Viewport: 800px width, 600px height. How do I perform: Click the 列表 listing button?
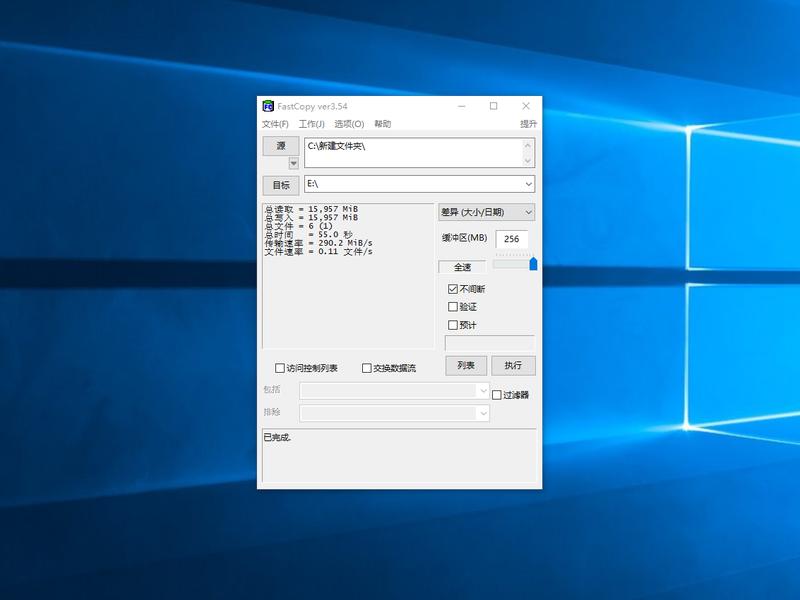(x=466, y=365)
